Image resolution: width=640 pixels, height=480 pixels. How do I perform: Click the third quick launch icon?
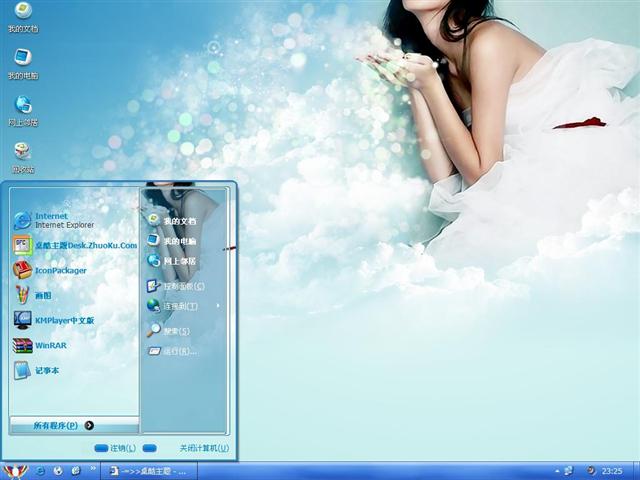(76, 471)
